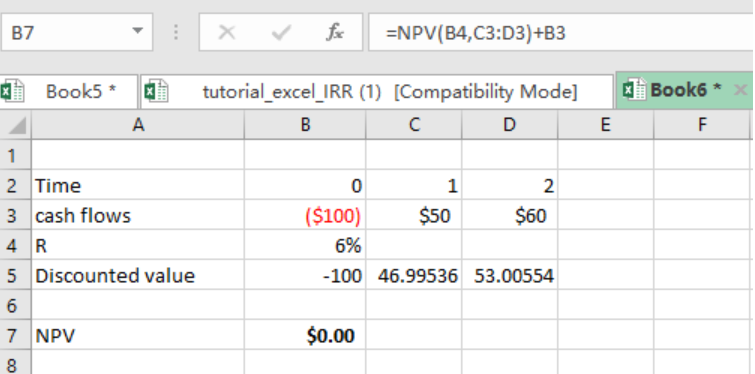Switch to tutorial_excel_IRR (1) workbook tab

pyautogui.click(x=377, y=91)
